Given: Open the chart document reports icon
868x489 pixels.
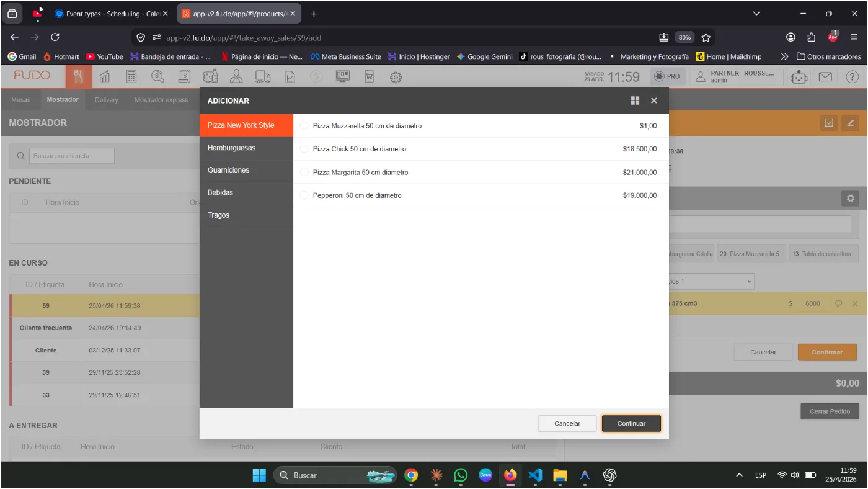Looking at the screenshot, I should 290,76.
